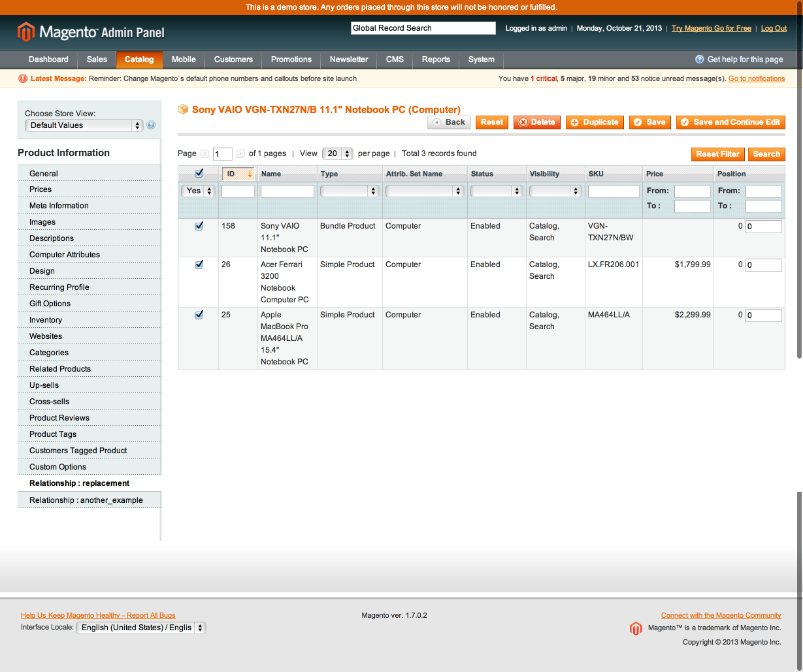This screenshot has height=672, width=803.
Task: Open the Reports menu
Action: [436, 59]
